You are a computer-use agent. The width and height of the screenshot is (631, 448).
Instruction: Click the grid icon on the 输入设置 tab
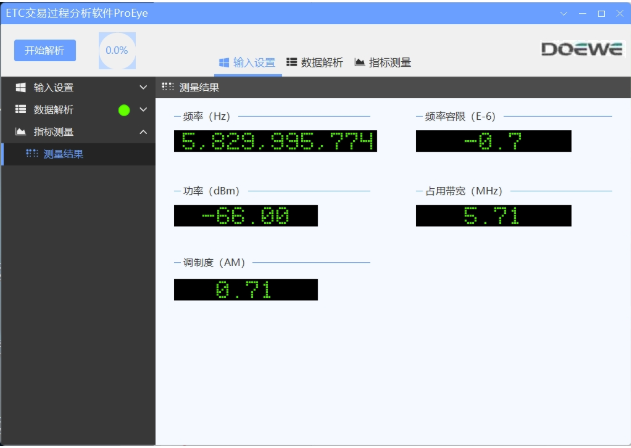[x=223, y=62]
